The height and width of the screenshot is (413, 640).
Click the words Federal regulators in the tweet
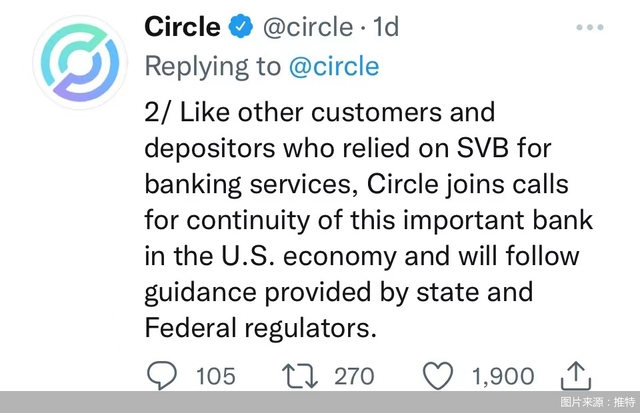point(262,327)
